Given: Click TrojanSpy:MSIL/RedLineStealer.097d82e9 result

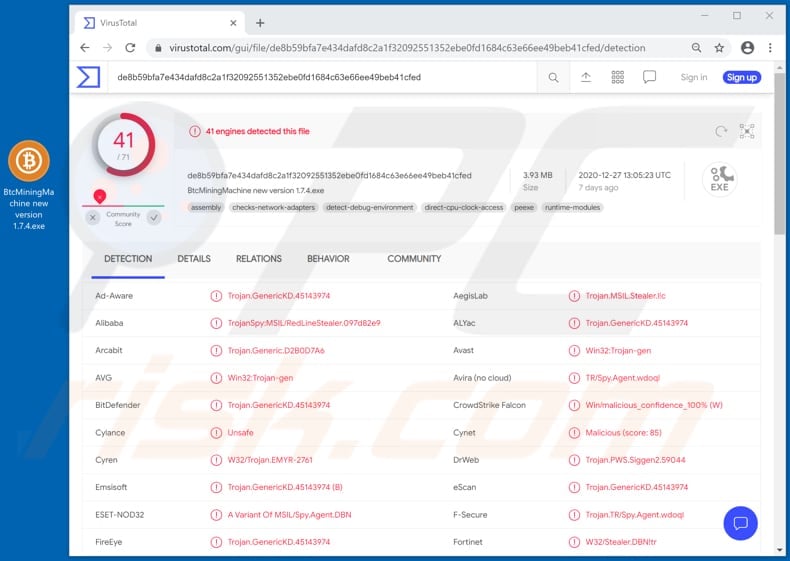Looking at the screenshot, I should [x=304, y=323].
